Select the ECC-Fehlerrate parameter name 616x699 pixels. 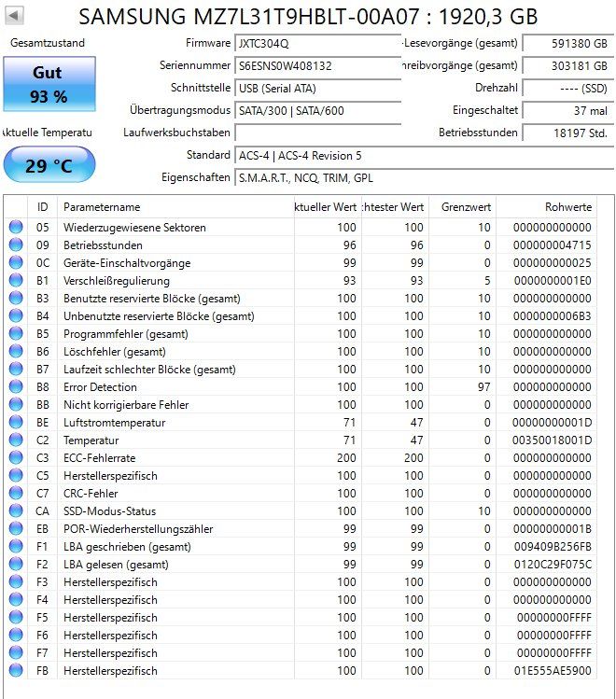(x=99, y=458)
